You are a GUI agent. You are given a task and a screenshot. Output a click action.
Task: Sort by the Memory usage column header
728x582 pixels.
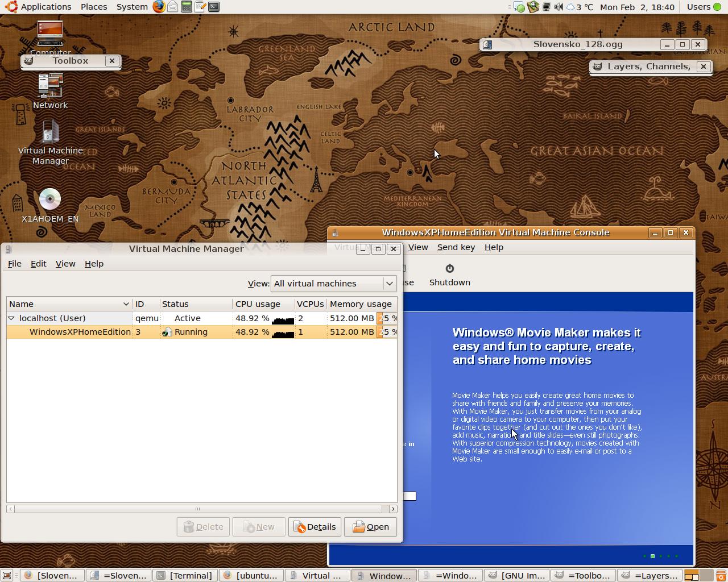click(362, 304)
